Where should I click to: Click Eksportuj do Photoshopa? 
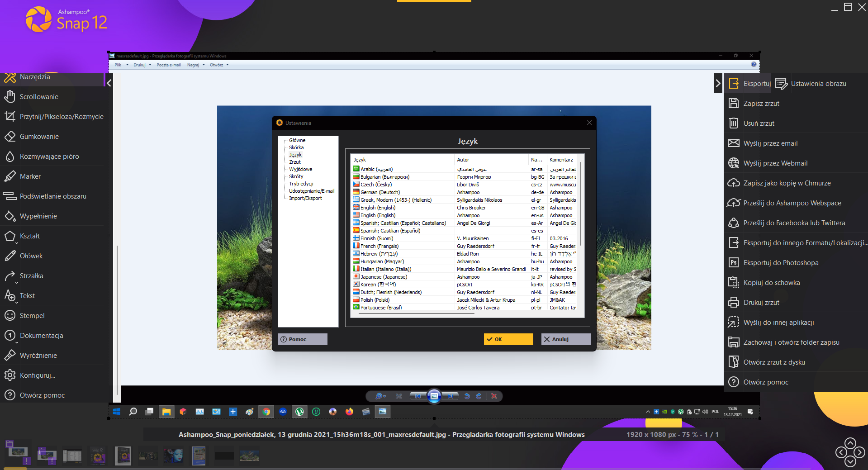click(x=796, y=263)
